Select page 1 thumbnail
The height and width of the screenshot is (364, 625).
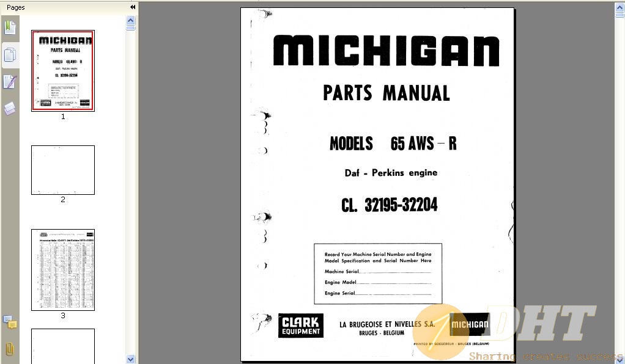63,70
